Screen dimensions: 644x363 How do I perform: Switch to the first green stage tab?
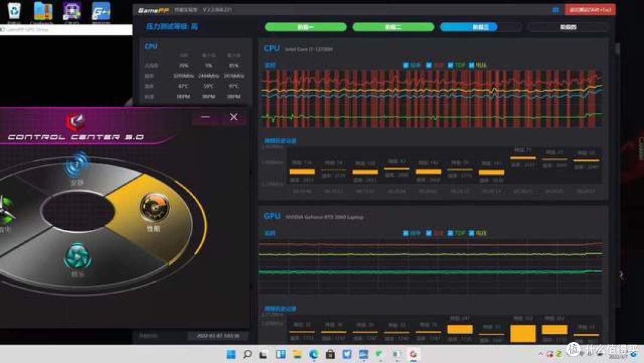pyautogui.click(x=305, y=27)
